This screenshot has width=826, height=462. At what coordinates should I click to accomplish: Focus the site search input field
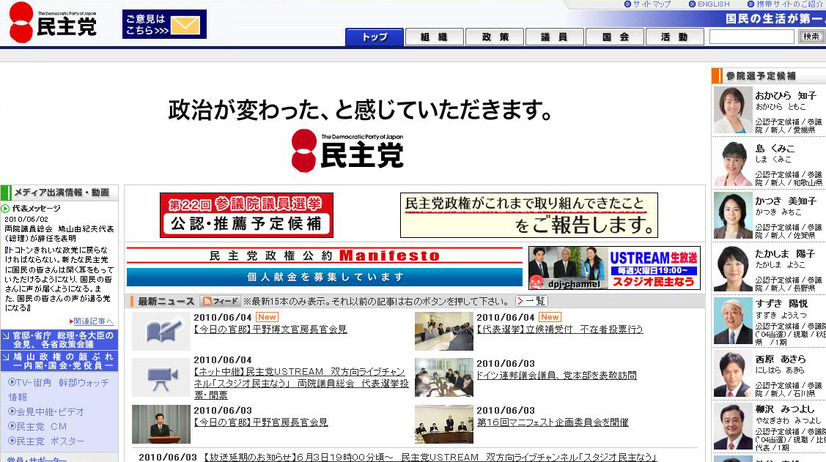click(x=752, y=36)
